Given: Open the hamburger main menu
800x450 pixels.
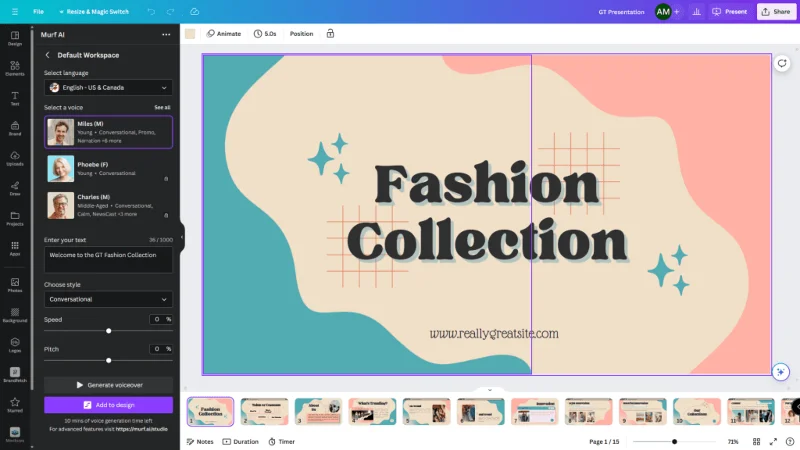Looking at the screenshot, I should [15, 11].
